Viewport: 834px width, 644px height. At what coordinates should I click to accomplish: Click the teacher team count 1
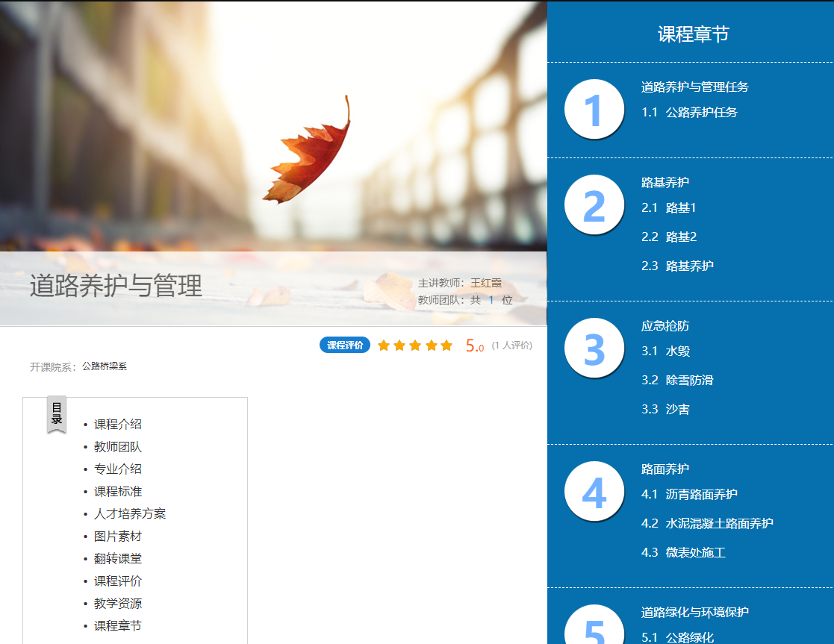pos(491,300)
